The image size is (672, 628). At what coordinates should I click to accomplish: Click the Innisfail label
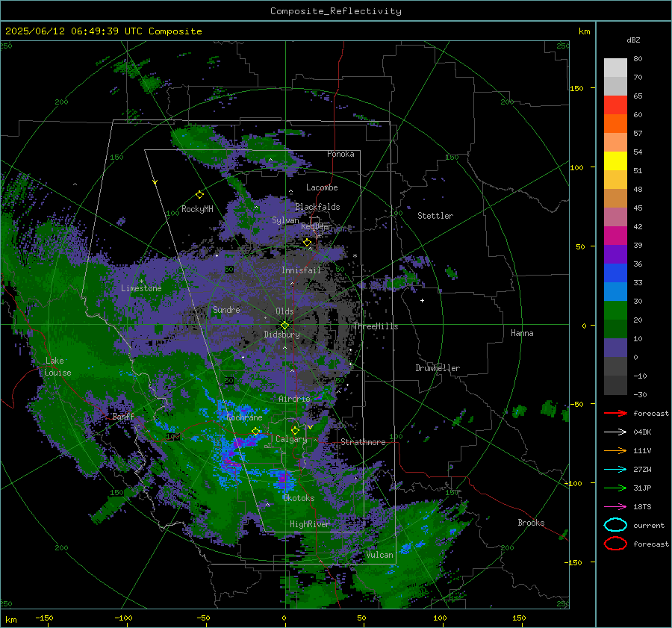click(301, 270)
